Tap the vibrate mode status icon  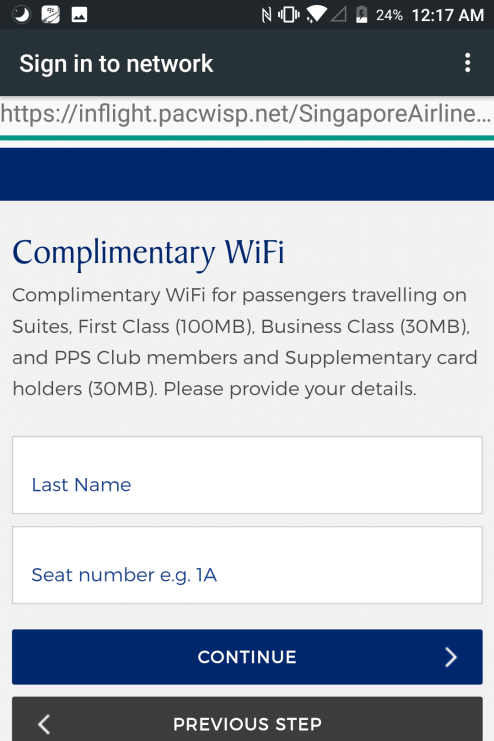pos(288,15)
